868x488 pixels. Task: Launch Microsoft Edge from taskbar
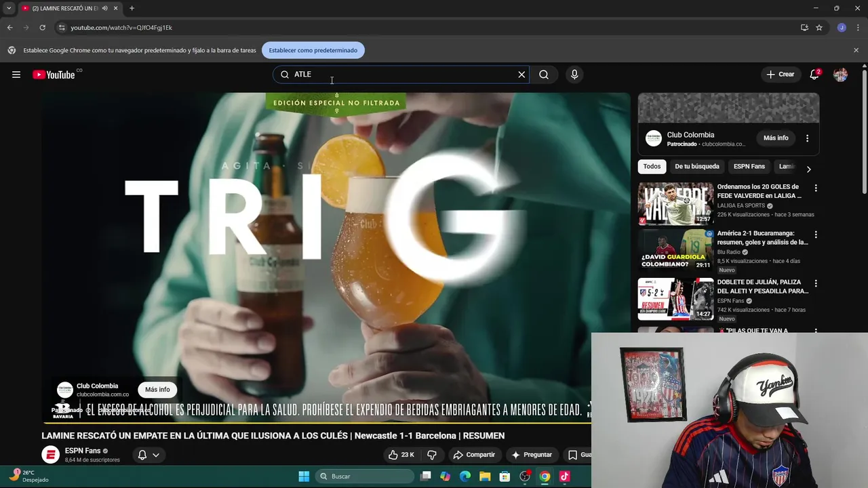click(x=465, y=476)
